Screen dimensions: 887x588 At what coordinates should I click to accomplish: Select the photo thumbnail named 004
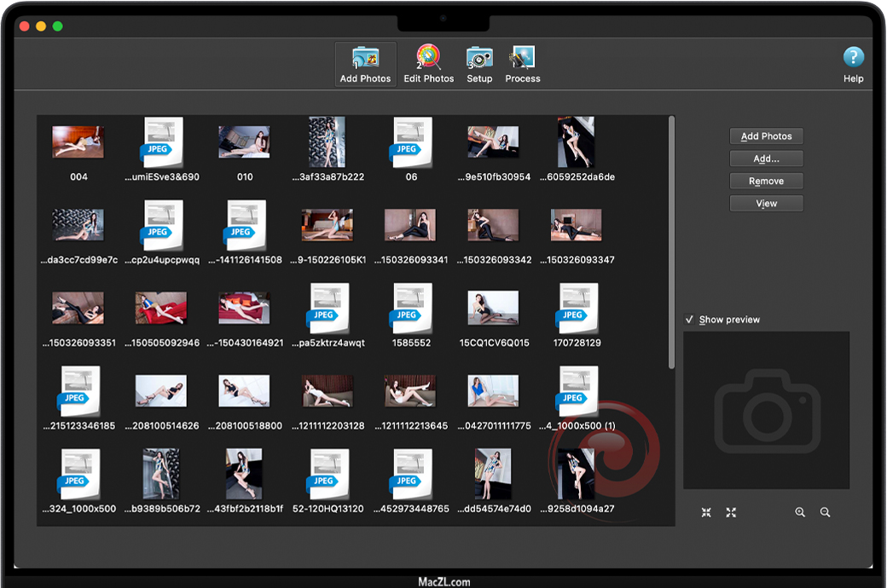[78, 142]
